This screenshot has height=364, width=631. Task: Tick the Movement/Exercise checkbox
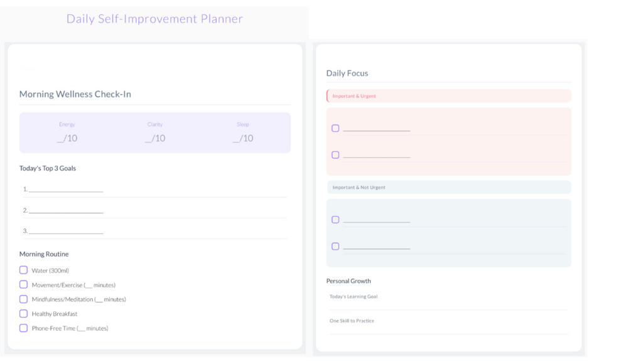click(x=23, y=284)
